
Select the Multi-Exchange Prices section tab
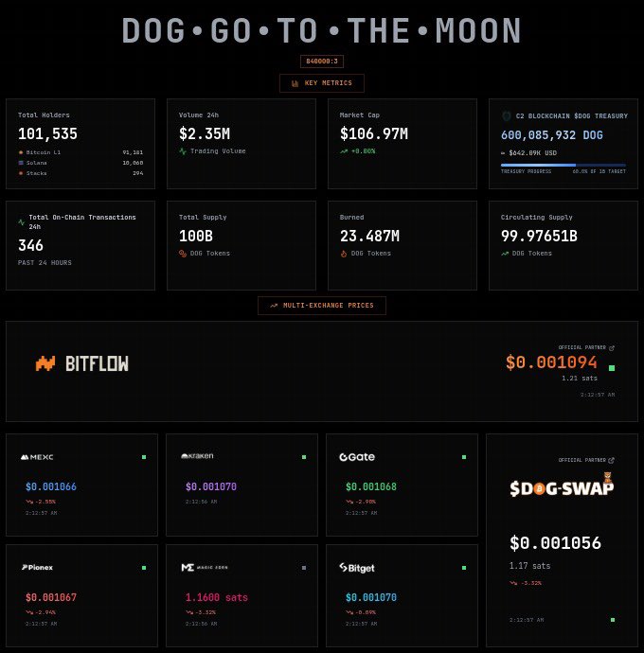coord(322,306)
